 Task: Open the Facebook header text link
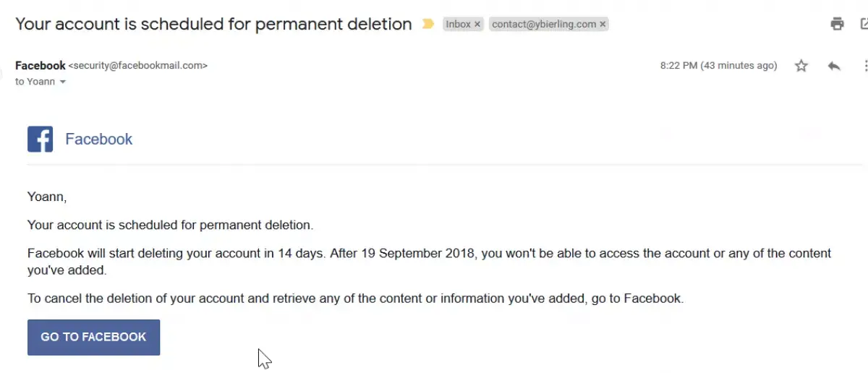[98, 139]
